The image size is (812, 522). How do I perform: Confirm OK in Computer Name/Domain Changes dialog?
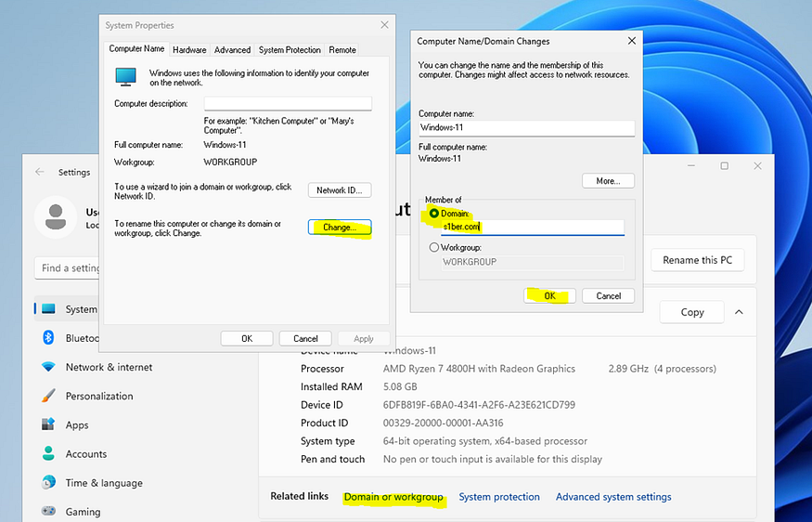coord(549,296)
